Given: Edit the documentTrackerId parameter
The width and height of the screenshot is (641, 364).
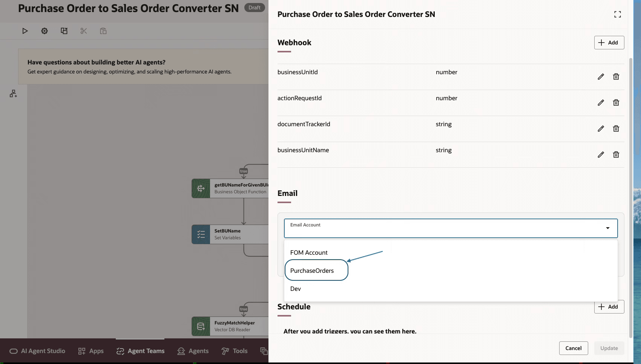Looking at the screenshot, I should tap(601, 128).
